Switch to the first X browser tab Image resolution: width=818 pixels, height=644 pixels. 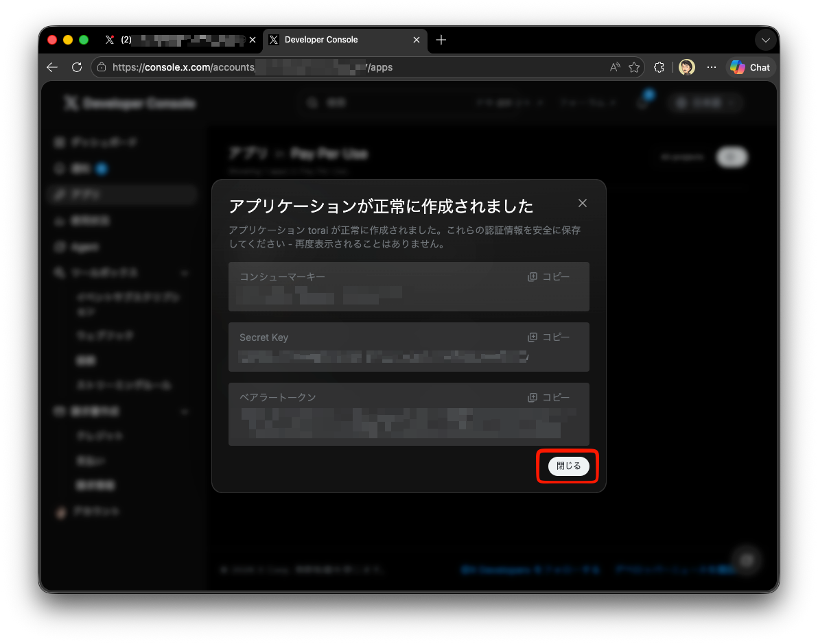point(181,40)
